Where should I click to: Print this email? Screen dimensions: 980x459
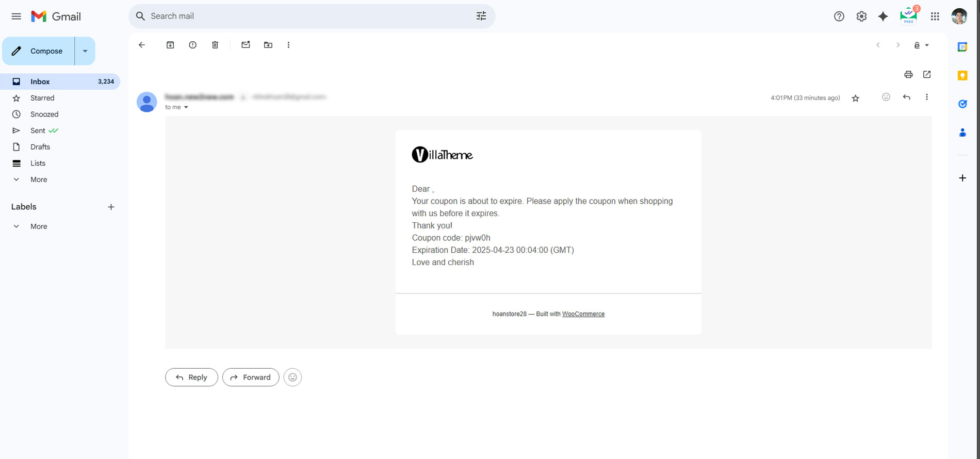pos(908,74)
